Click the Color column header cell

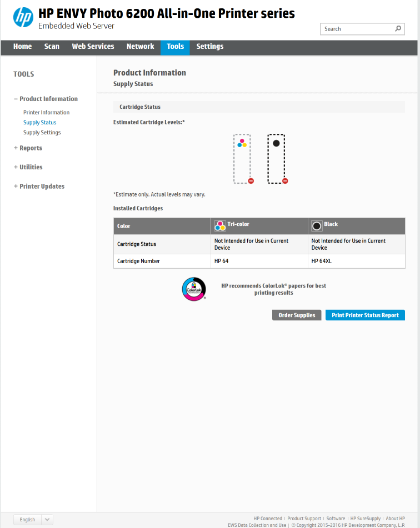pyautogui.click(x=162, y=226)
